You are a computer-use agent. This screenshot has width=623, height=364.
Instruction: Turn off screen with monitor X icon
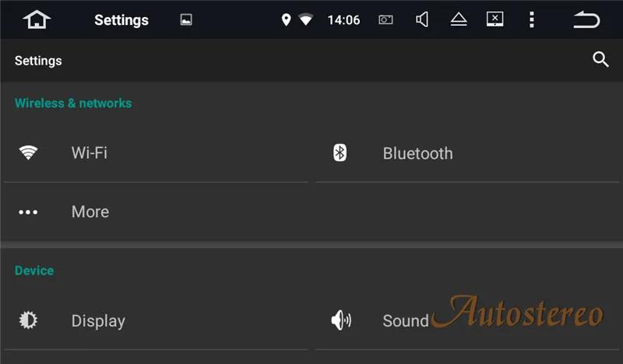[495, 19]
